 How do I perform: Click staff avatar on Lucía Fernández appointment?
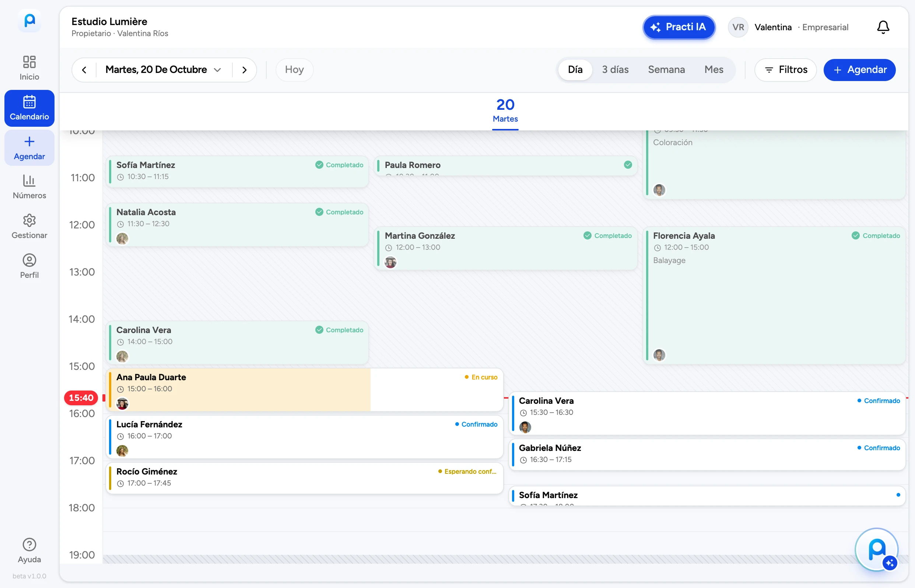(122, 451)
